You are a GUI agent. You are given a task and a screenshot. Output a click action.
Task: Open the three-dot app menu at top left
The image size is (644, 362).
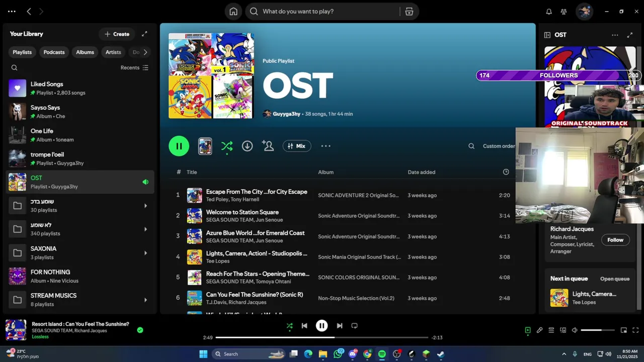[x=12, y=12]
